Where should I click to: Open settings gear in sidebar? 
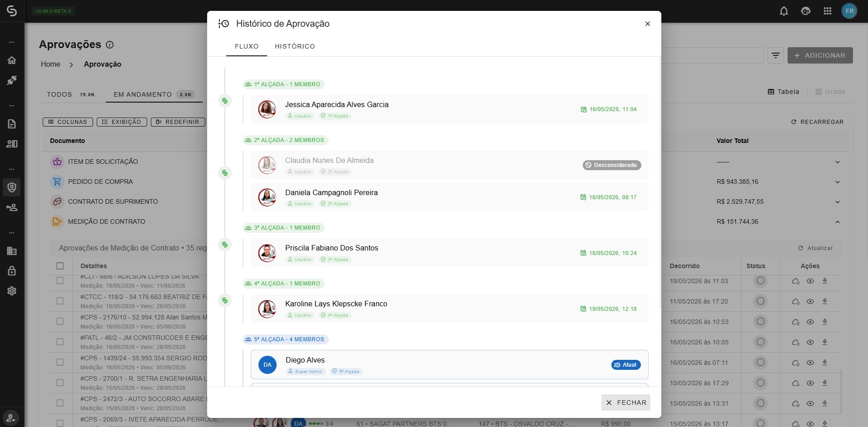12,291
